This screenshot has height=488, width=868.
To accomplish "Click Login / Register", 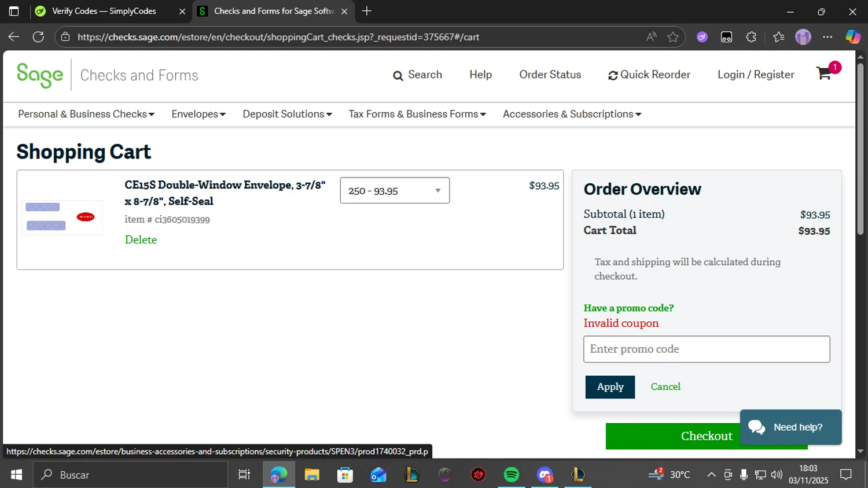I will click(756, 75).
